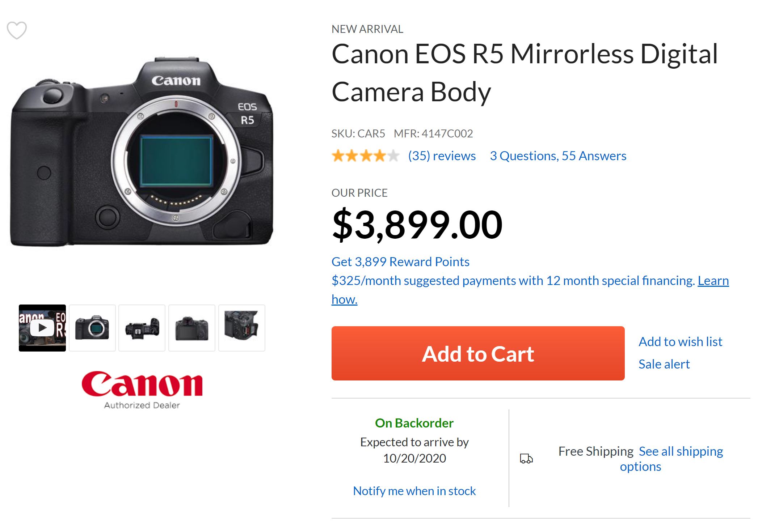Screen dimensions: 758x532
Task: Click the Learn how financing link
Action: point(713,281)
